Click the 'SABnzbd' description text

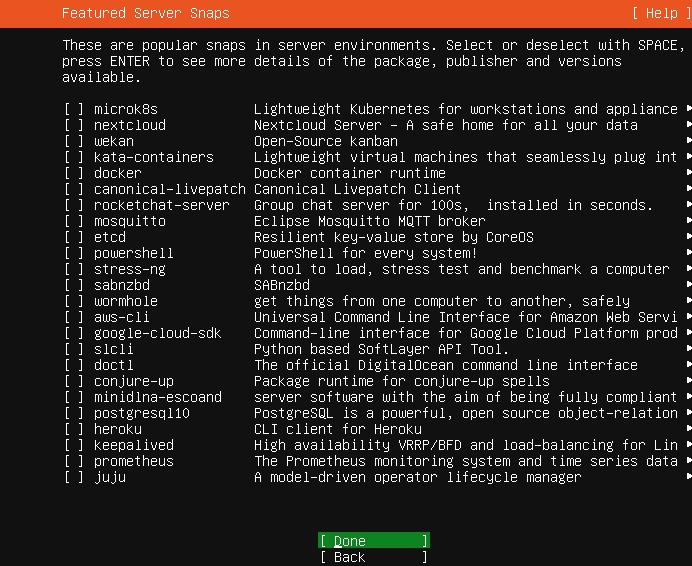click(282, 285)
